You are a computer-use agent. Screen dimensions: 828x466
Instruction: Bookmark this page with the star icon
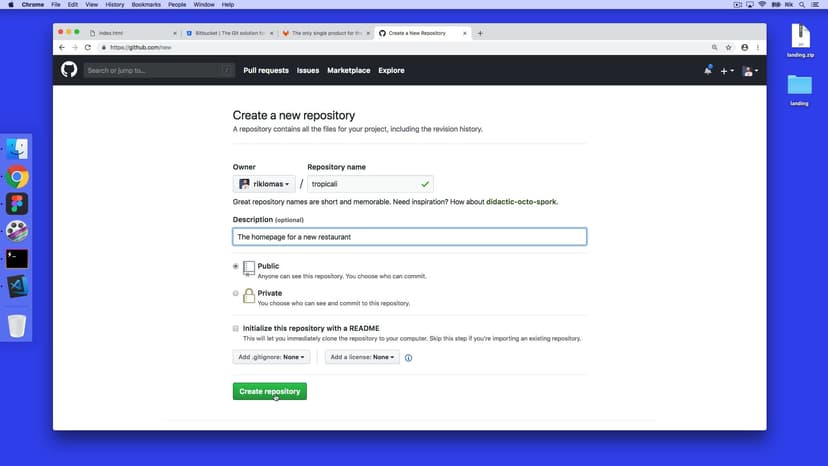(728, 47)
